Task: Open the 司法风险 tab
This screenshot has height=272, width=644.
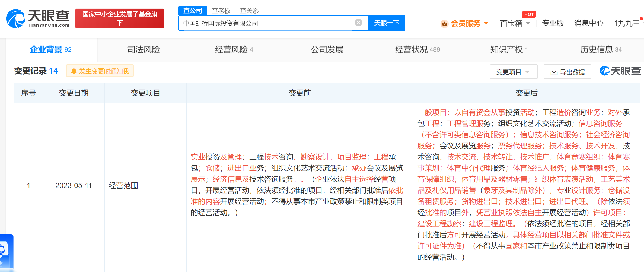Action: (x=144, y=50)
